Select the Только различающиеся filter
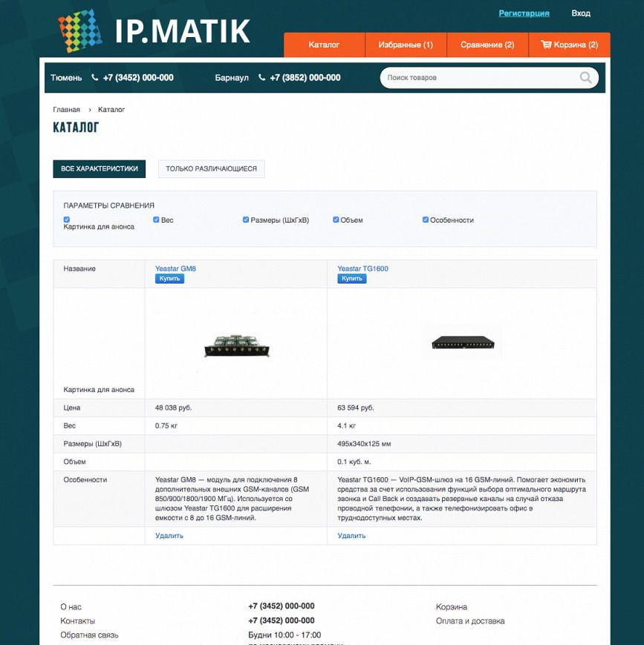Image resolution: width=644 pixels, height=645 pixels. tap(211, 168)
